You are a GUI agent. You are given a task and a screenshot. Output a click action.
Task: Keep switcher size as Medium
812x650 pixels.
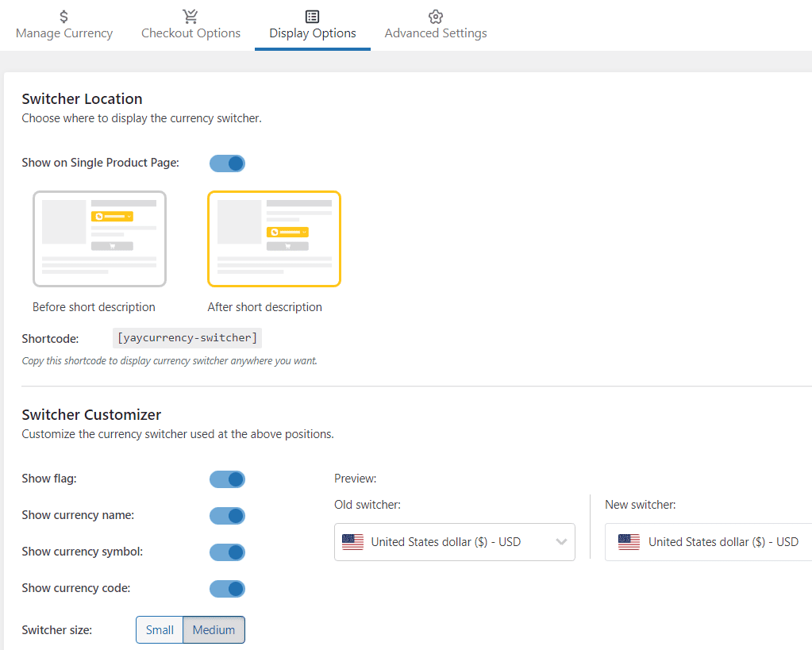coord(213,629)
